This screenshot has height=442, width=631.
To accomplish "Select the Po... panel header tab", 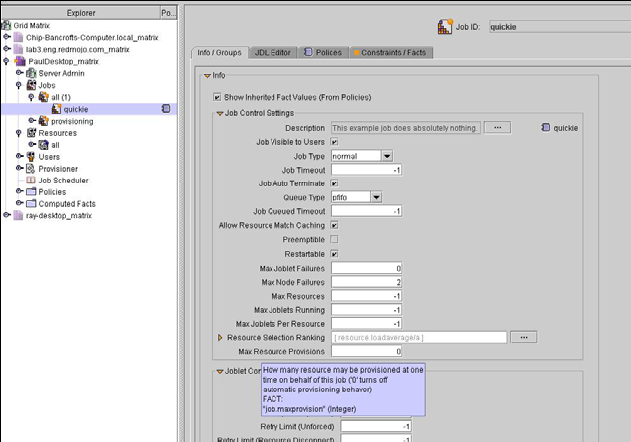I will (x=169, y=13).
